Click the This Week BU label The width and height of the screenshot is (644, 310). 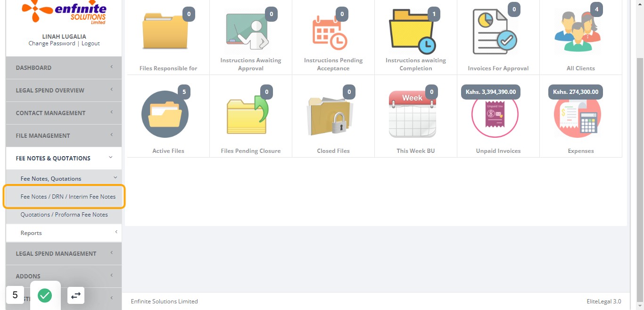tap(416, 151)
